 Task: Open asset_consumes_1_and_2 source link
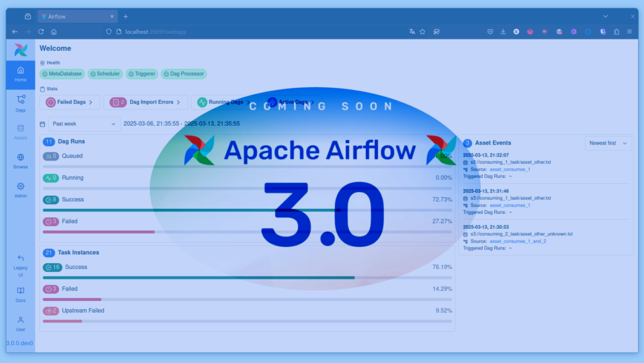518,241
